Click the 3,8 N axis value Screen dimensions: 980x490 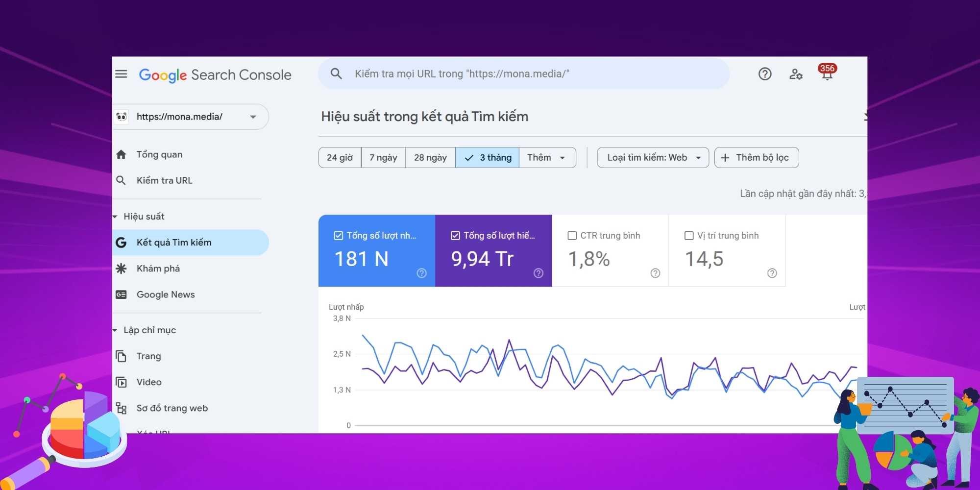(342, 318)
